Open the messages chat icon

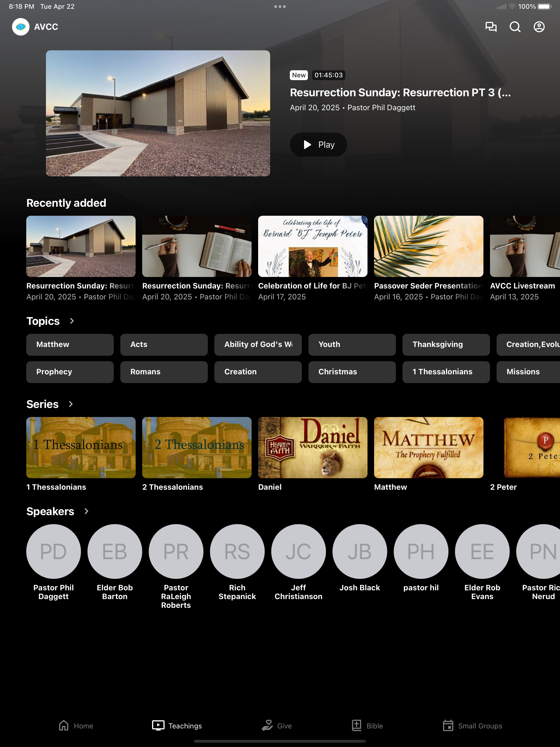tap(491, 27)
